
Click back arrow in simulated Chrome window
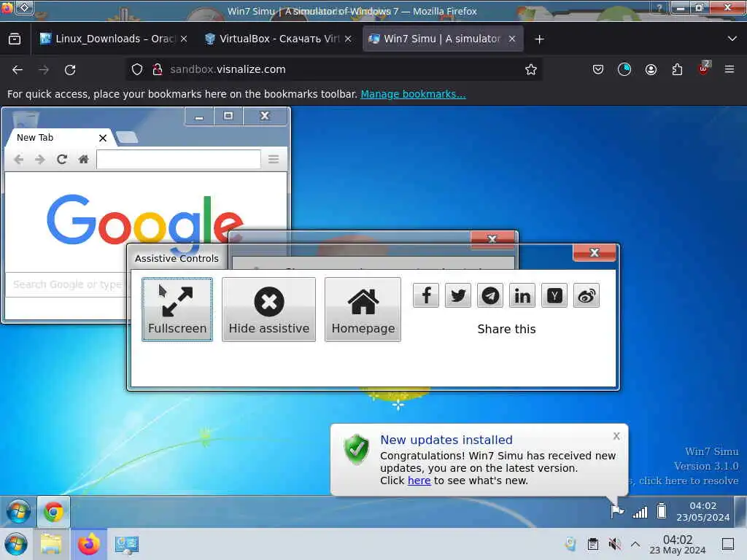click(x=18, y=159)
